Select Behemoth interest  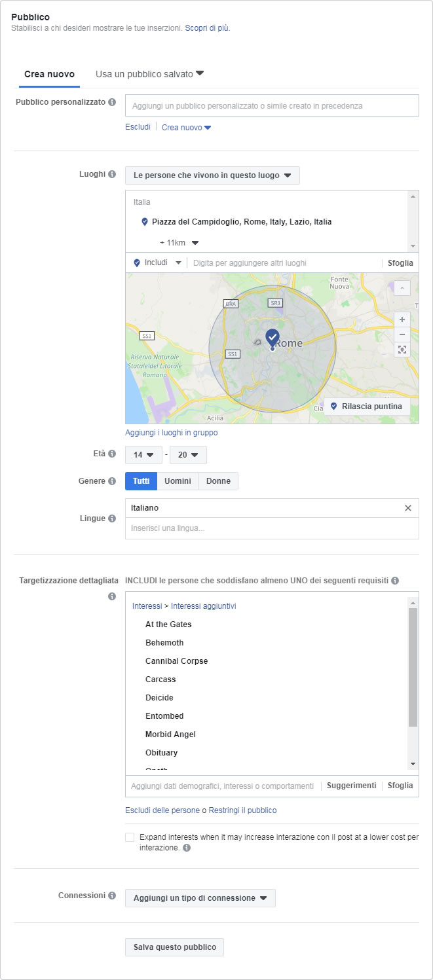coord(164,643)
